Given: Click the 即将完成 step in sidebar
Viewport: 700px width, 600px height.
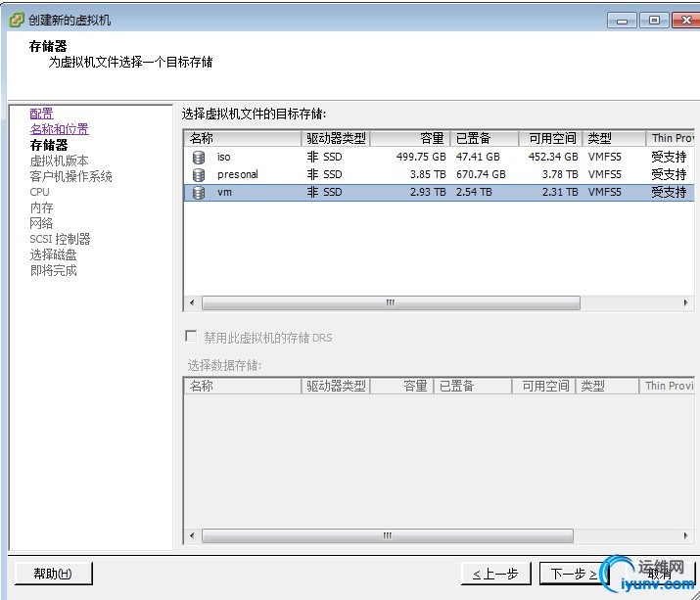Looking at the screenshot, I should click(x=53, y=270).
